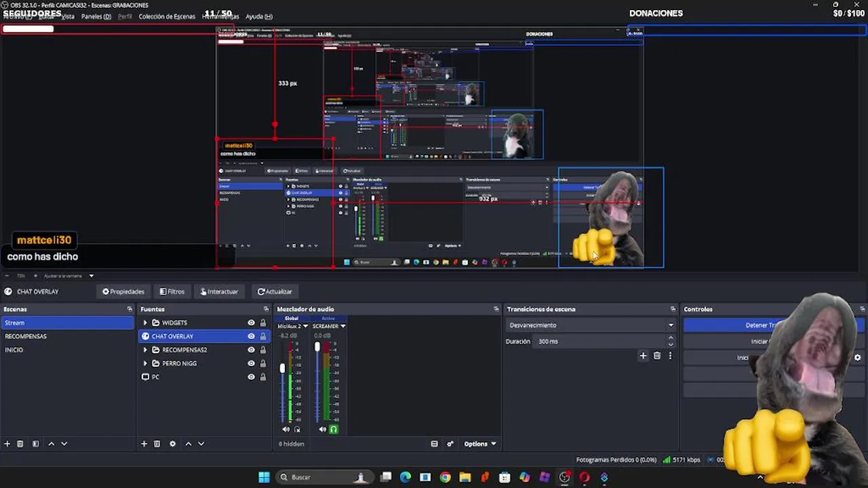This screenshot has width=868, height=488.
Task: Hide the CHAT OVERLAY source
Action: tap(251, 336)
